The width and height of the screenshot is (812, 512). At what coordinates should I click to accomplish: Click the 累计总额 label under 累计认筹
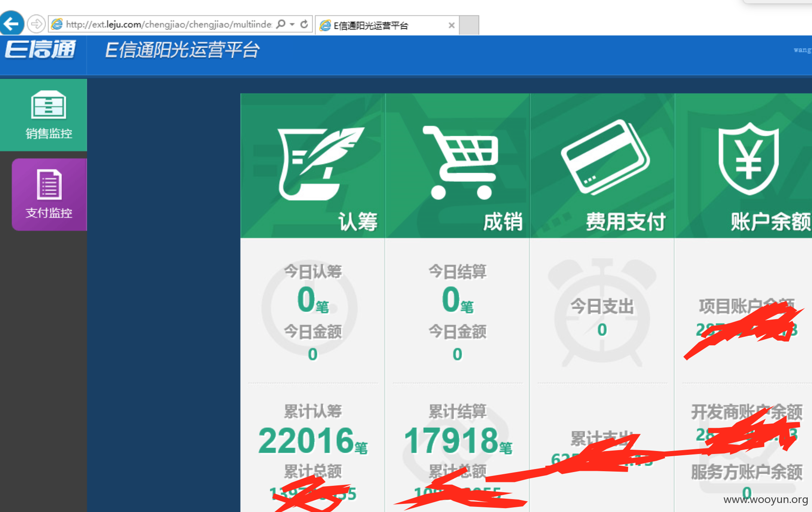click(313, 471)
